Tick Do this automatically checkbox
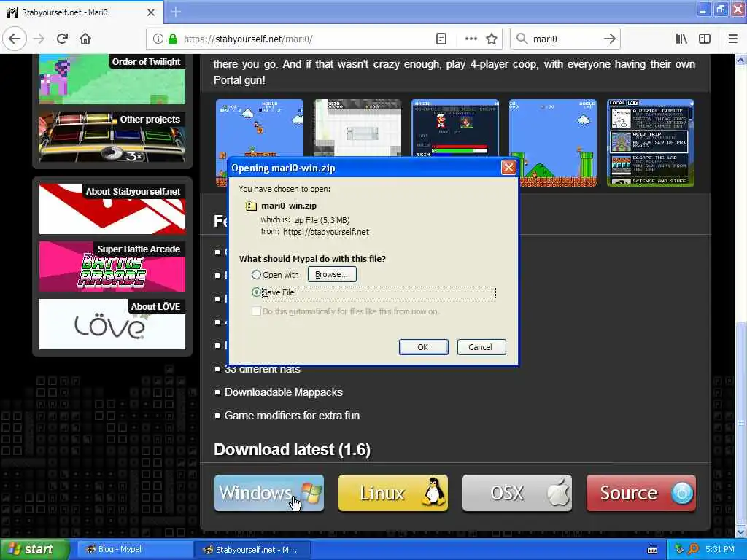The image size is (747, 560). point(256,311)
